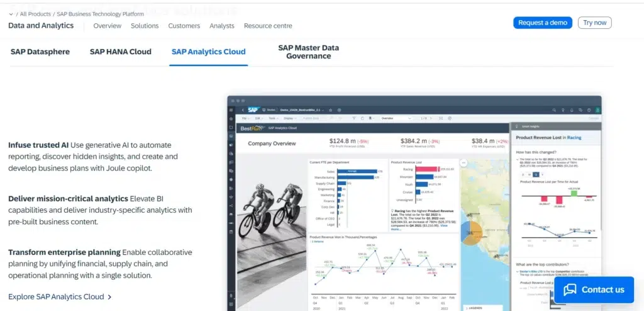The image size is (644, 311).
Task: Open the Overview page dropdown in dashboard toolbar
Action: 396,118
